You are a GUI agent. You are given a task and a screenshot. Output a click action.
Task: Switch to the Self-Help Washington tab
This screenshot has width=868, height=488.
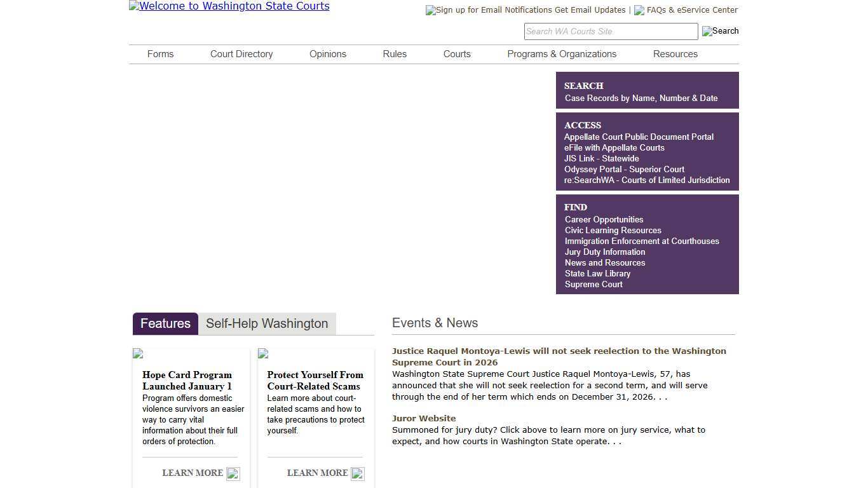tap(267, 323)
